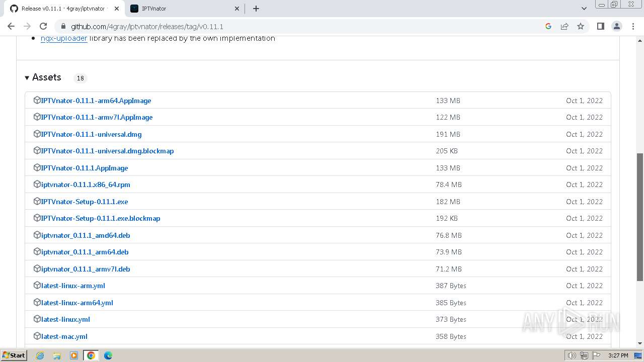Go back using the browser back arrow
The height and width of the screenshot is (362, 644).
point(11,26)
